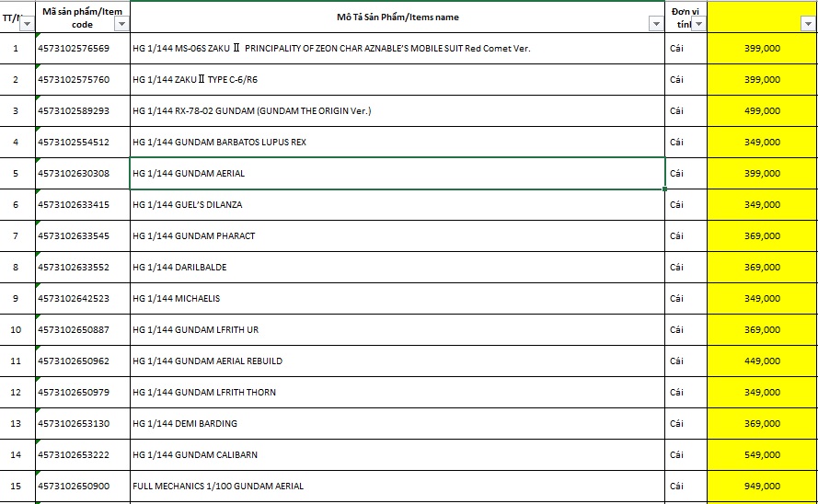Image resolution: width=818 pixels, height=504 pixels.
Task: Select the ZAKU II TYPE C-6/R6 cell
Action: (x=397, y=80)
